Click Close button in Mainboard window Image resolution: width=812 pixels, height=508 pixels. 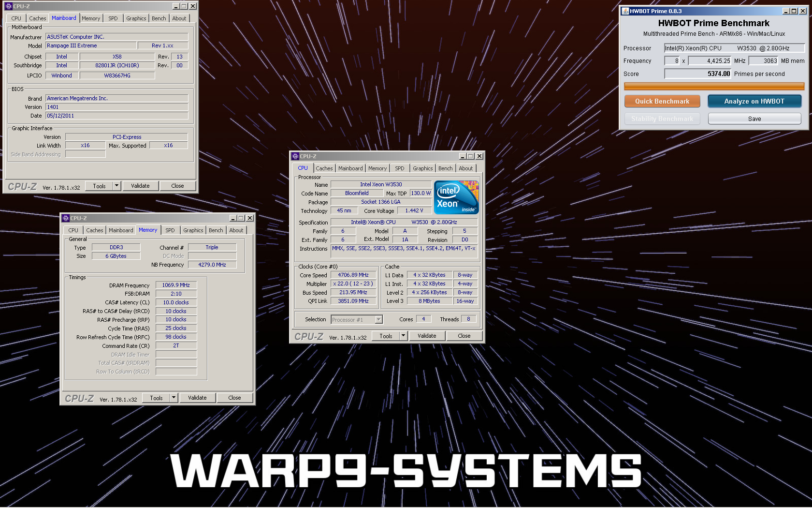[177, 186]
